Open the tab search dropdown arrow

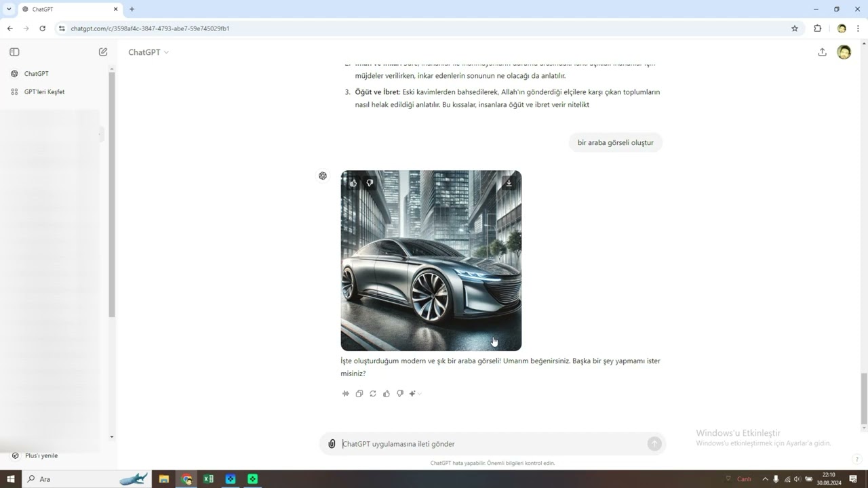pos(9,9)
